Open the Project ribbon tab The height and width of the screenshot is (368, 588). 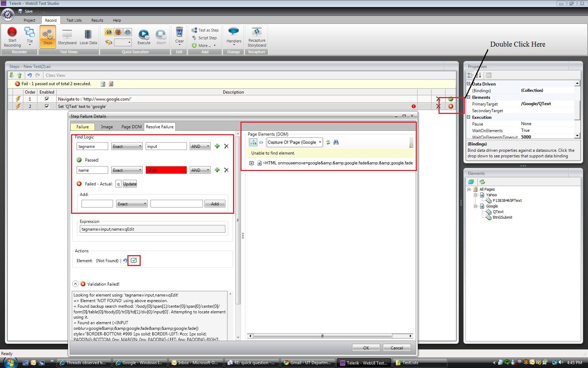pyautogui.click(x=29, y=20)
